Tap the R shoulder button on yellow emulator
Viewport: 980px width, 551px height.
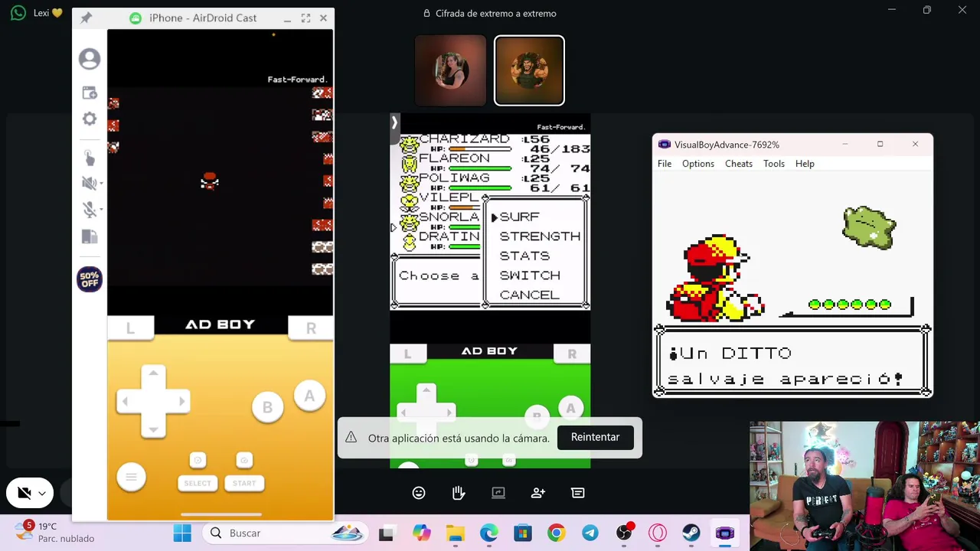[311, 328]
